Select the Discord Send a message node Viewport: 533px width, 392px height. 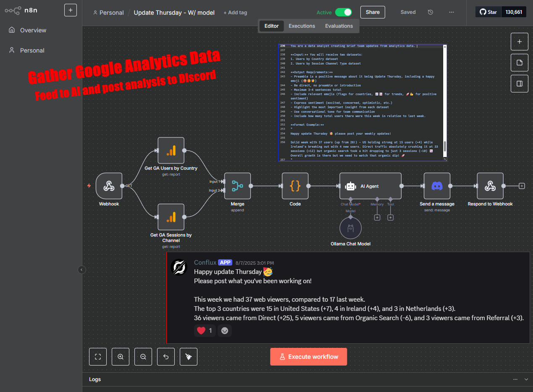point(437,186)
